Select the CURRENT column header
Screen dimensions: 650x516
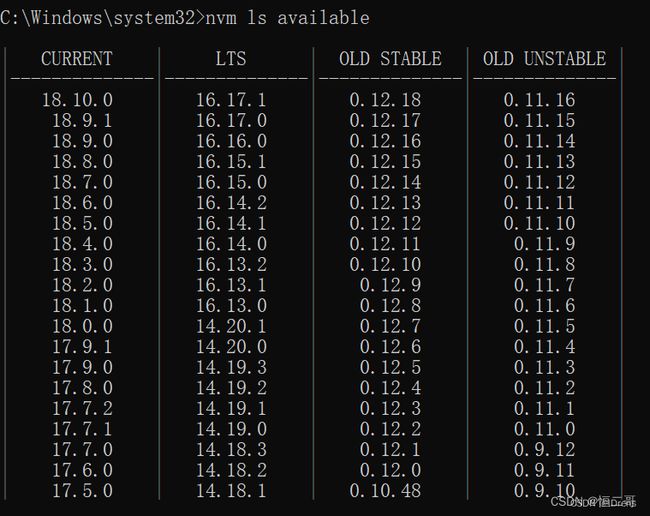pos(77,58)
